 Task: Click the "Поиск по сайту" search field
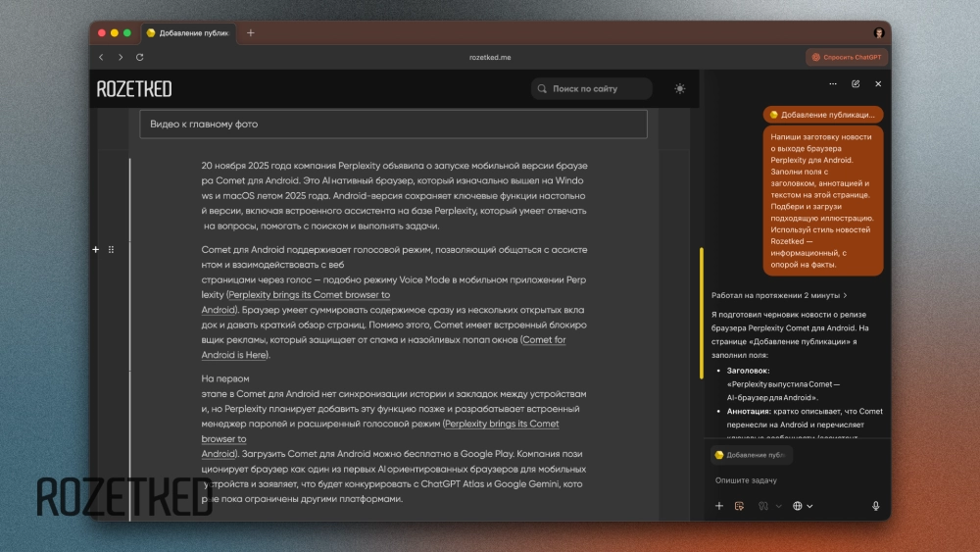coord(592,89)
